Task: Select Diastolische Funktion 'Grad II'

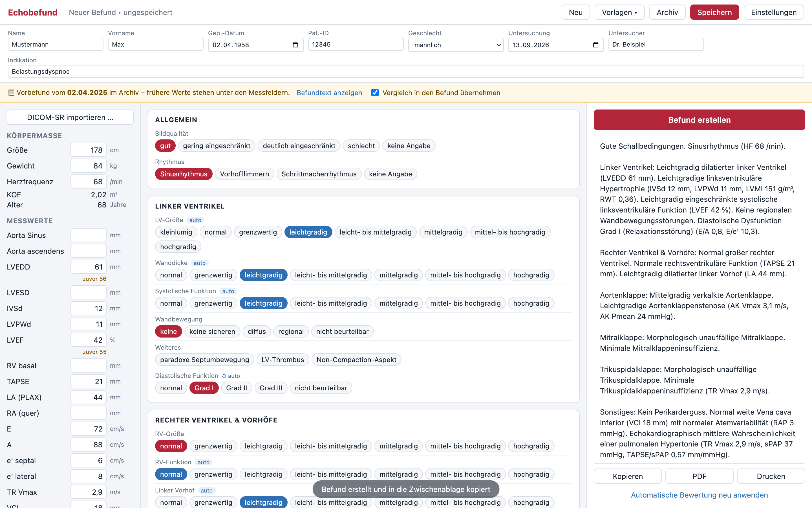Action: click(x=236, y=388)
